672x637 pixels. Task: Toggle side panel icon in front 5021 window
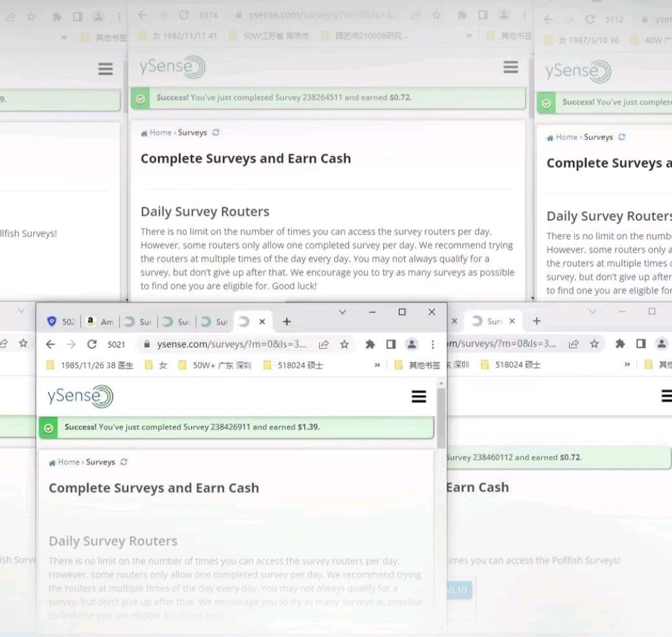[x=391, y=344]
